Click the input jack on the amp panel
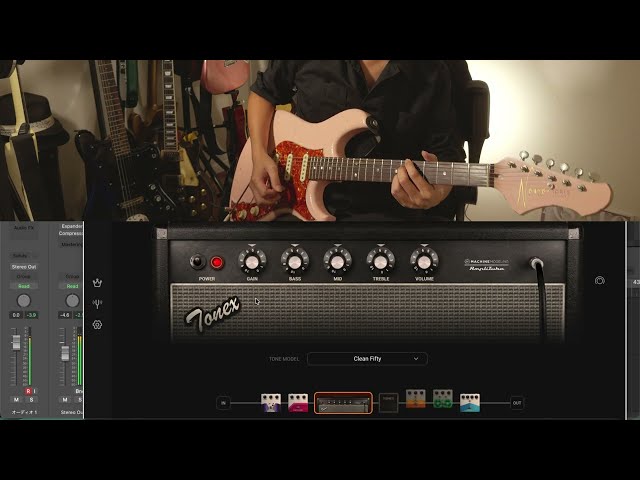640x480 pixels. pyautogui.click(x=536, y=263)
